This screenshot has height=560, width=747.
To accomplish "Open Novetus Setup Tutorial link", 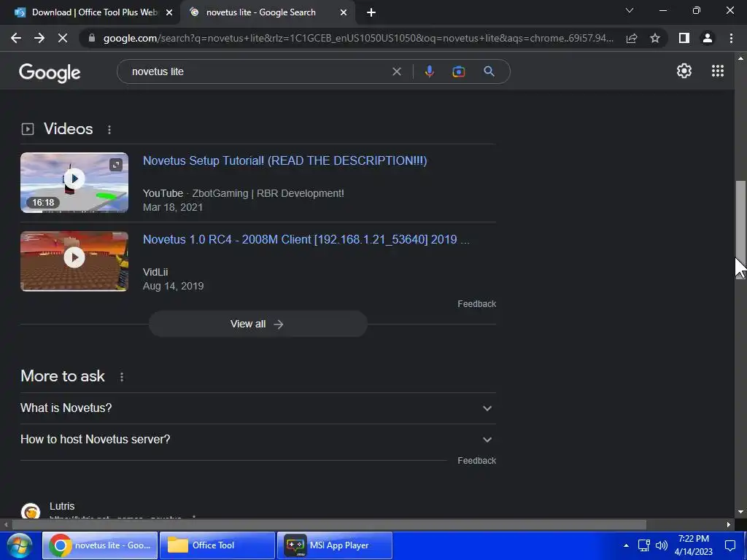I will point(285,160).
